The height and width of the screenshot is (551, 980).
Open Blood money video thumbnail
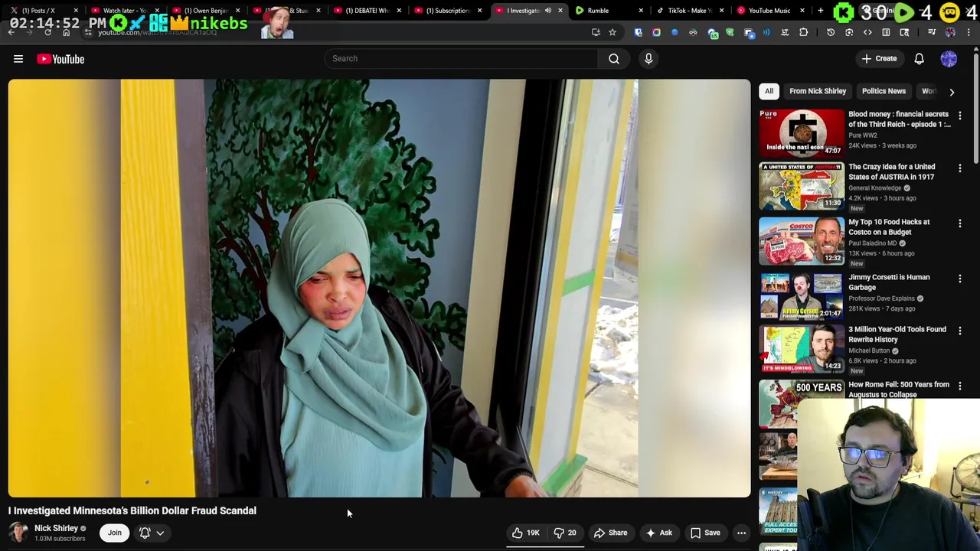802,133
